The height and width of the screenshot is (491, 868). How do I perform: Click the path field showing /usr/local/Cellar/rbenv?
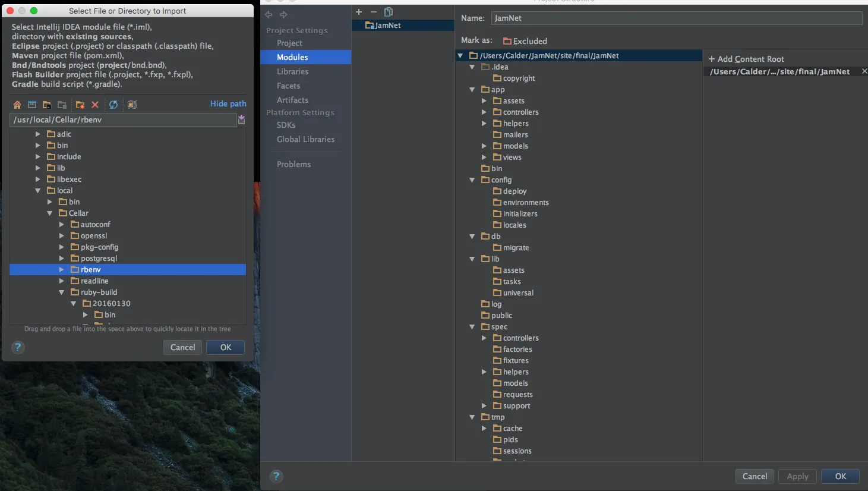point(124,120)
